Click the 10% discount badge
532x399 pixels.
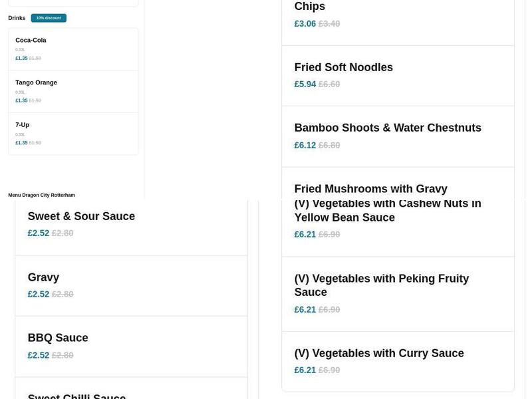point(49,18)
